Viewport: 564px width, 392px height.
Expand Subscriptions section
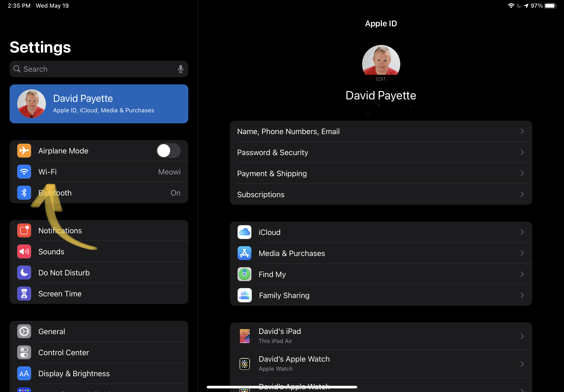coord(381,195)
